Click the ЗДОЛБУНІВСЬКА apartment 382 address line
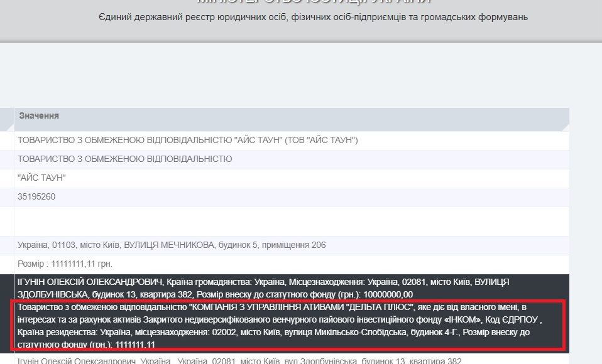Viewport: 602px width, 364px height. [105, 294]
